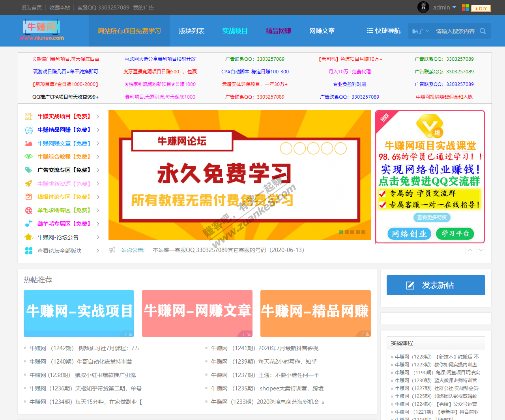Click the 牛赚精品网赚 chat bubble icon

pyautogui.click(x=28, y=130)
